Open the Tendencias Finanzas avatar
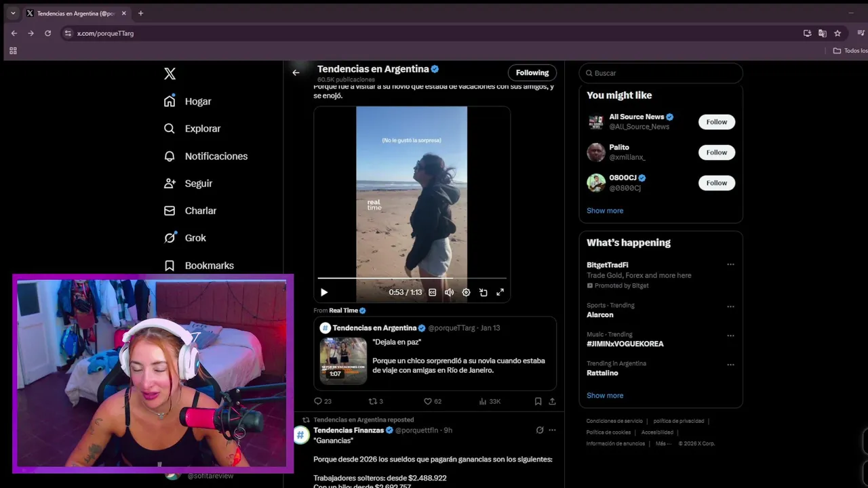The width and height of the screenshot is (868, 488). point(301,435)
